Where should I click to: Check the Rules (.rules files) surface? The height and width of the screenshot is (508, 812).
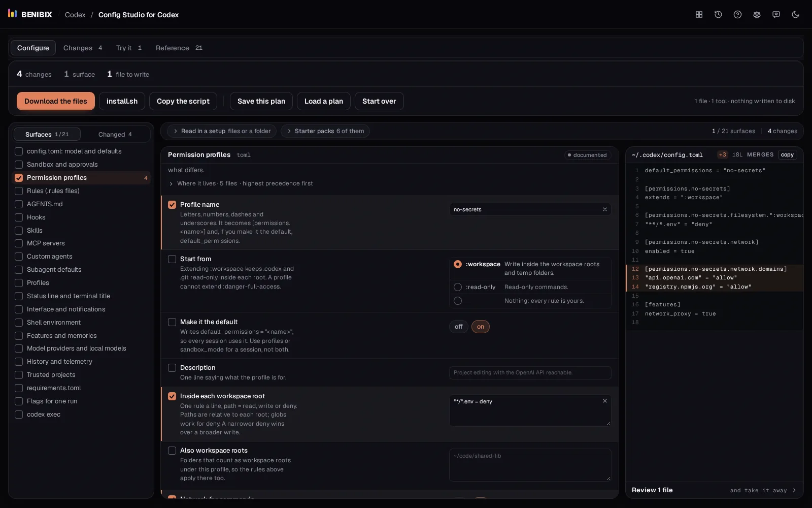[x=19, y=191]
